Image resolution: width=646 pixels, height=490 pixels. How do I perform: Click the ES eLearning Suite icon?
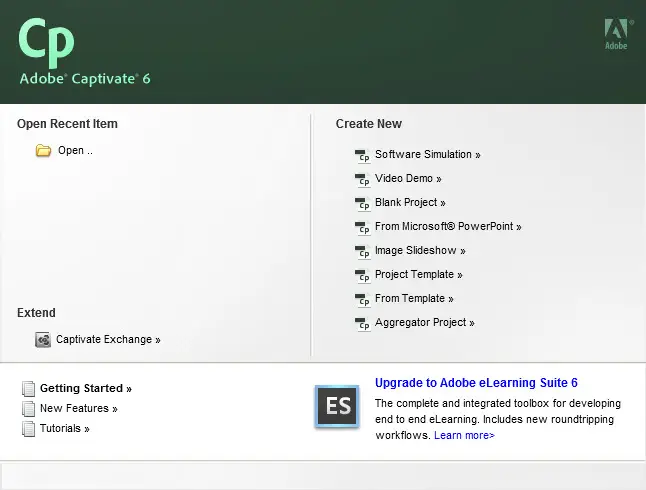[337, 406]
